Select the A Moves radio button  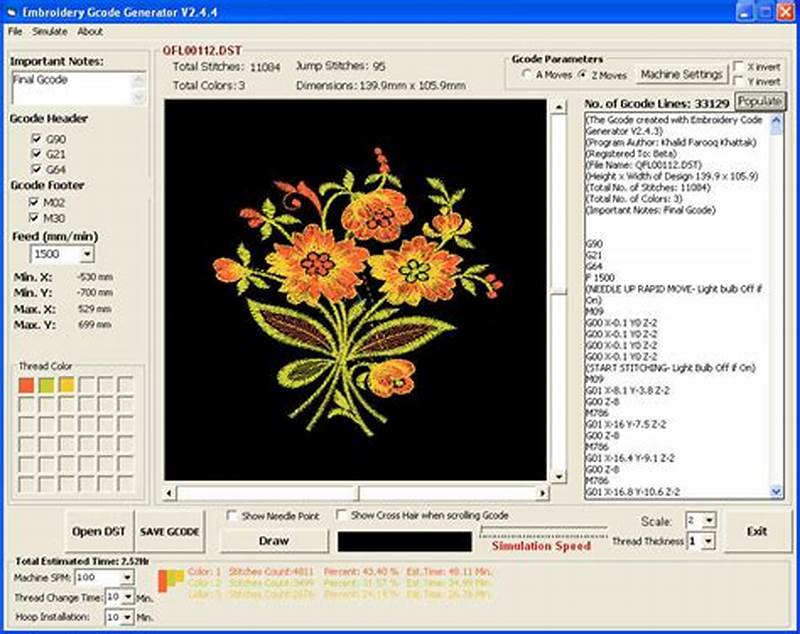click(x=524, y=73)
